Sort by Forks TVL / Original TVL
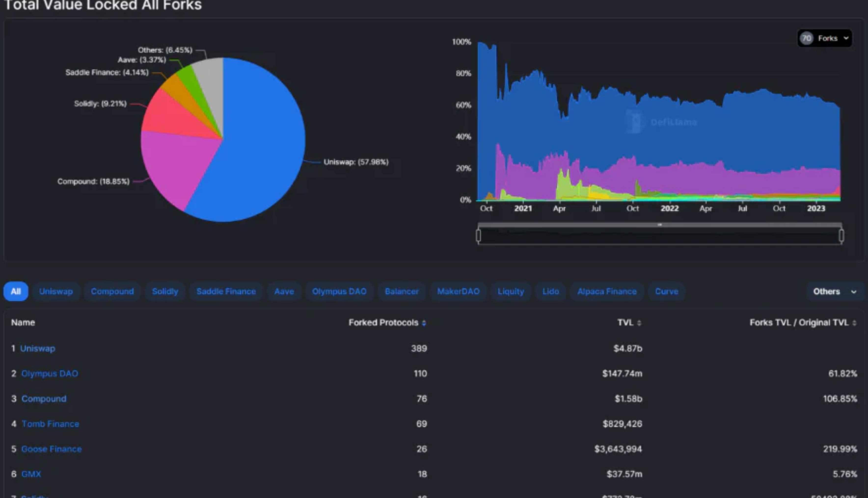Image resolution: width=868 pixels, height=498 pixels. 854,323
